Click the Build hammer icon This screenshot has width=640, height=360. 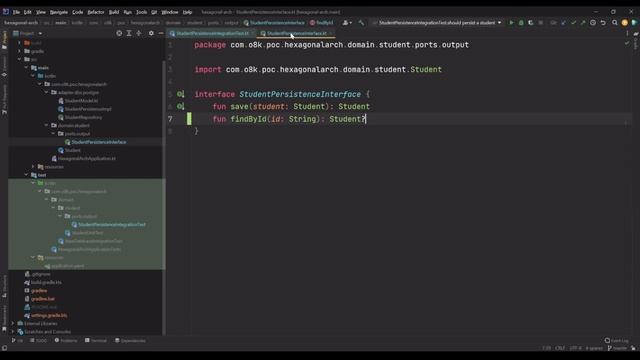click(x=361, y=23)
